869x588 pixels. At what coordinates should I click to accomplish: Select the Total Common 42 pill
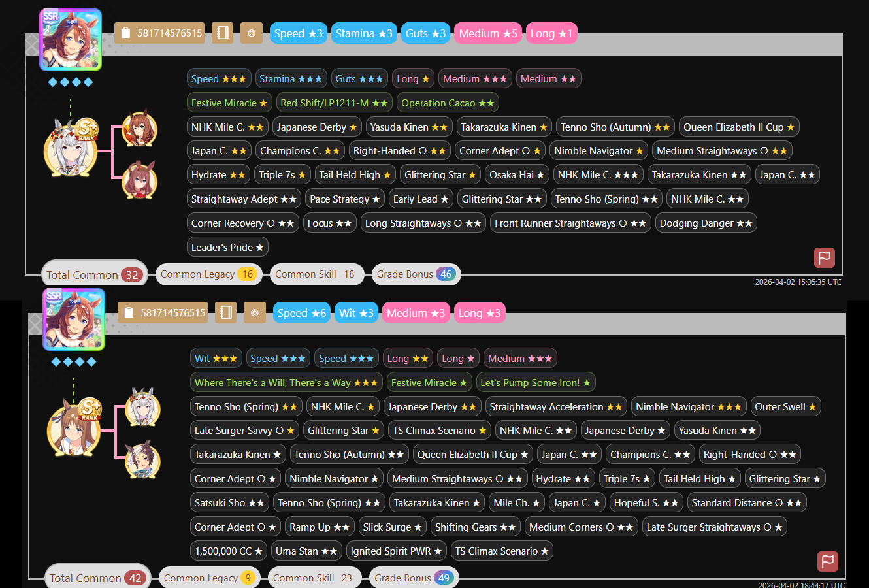coord(97,578)
